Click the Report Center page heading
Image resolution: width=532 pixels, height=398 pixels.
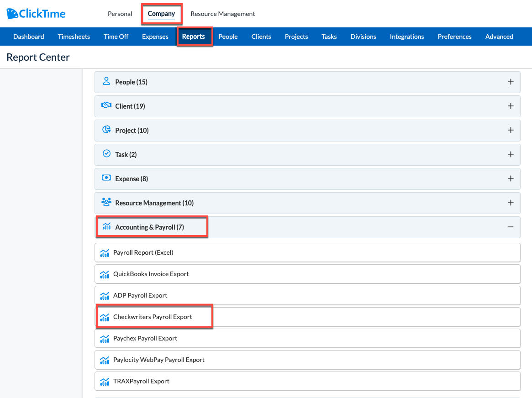pos(38,58)
